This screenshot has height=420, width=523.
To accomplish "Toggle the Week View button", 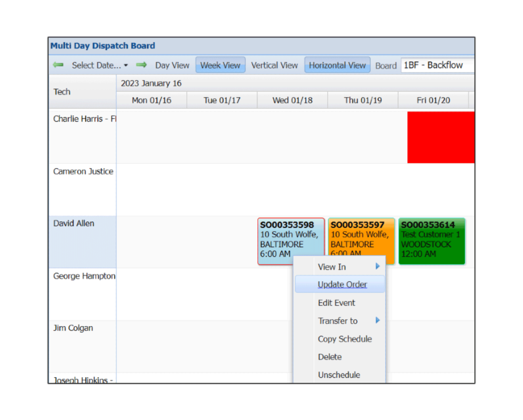I will click(220, 65).
